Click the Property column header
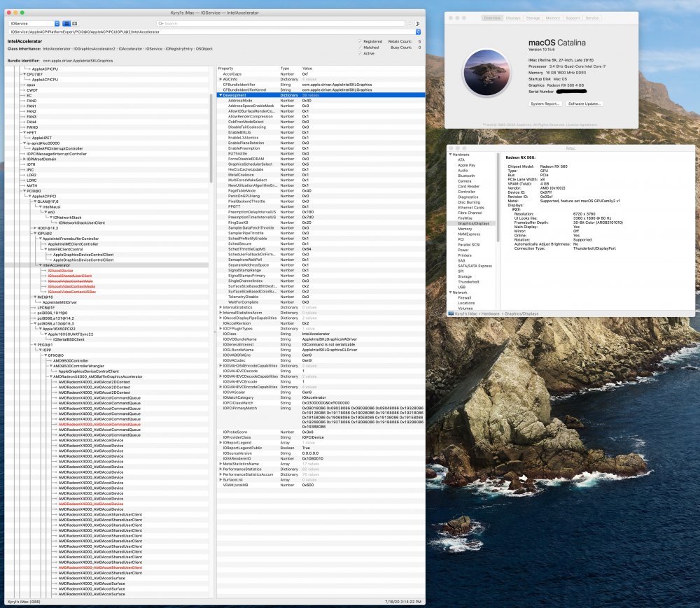This screenshot has width=700, height=608. pos(225,69)
